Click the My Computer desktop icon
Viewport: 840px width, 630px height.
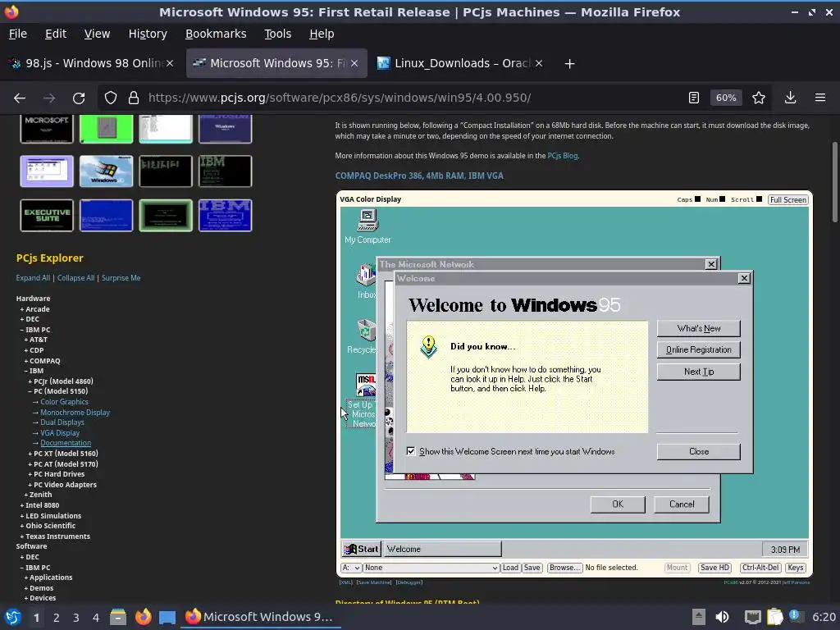tap(367, 226)
